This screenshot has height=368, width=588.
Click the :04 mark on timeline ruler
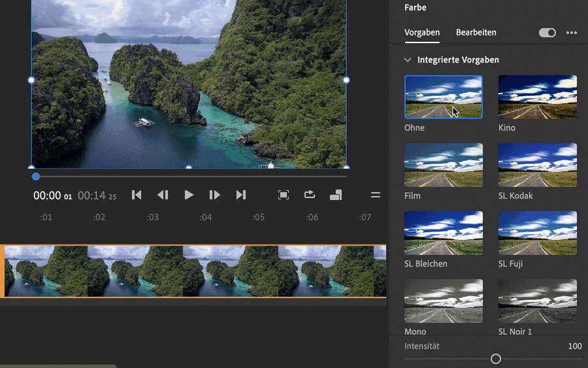point(206,217)
